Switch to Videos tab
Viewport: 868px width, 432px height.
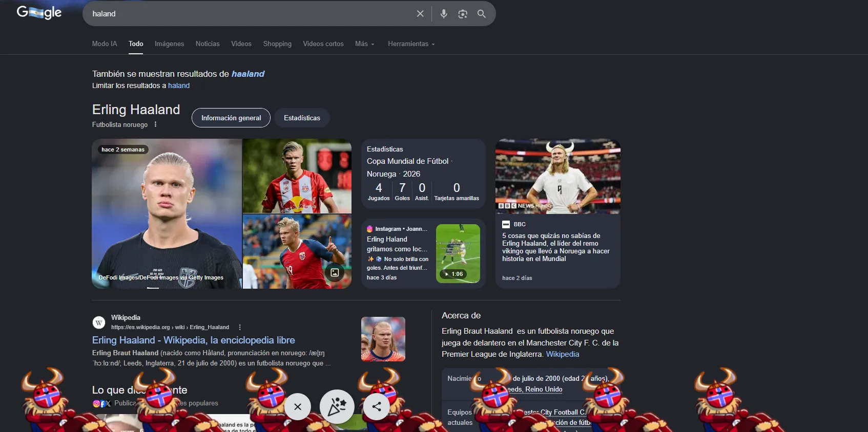coord(241,44)
